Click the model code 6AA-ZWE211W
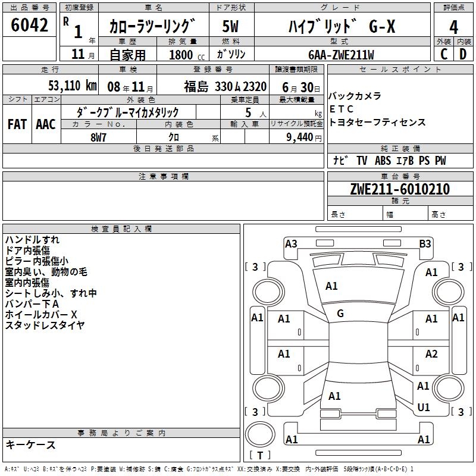This screenshot has width=476, height=476. 342,54
